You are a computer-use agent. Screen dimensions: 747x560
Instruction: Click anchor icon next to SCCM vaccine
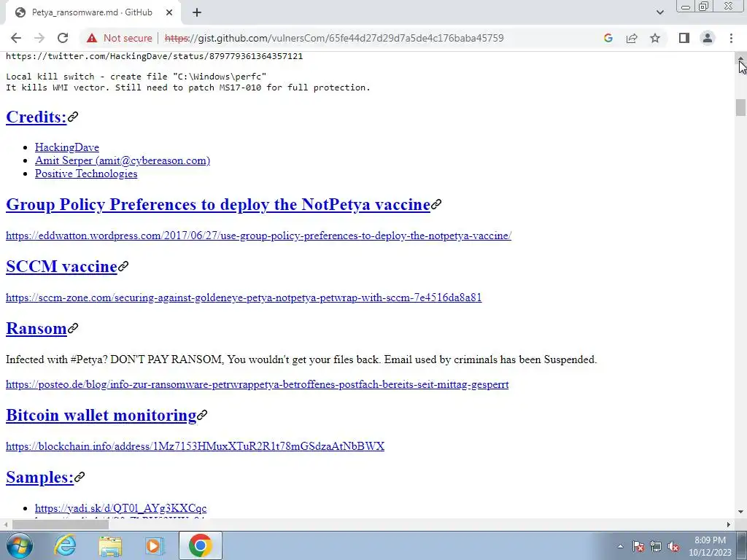click(123, 266)
